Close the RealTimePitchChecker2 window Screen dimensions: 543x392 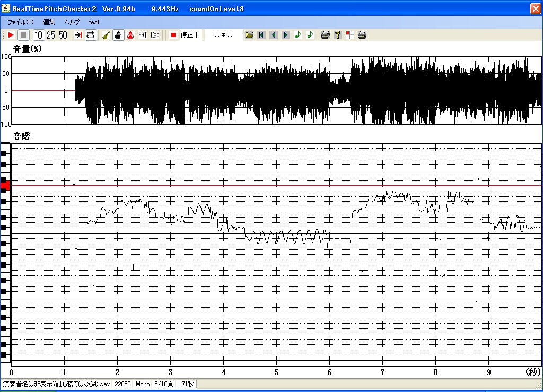[536, 8]
